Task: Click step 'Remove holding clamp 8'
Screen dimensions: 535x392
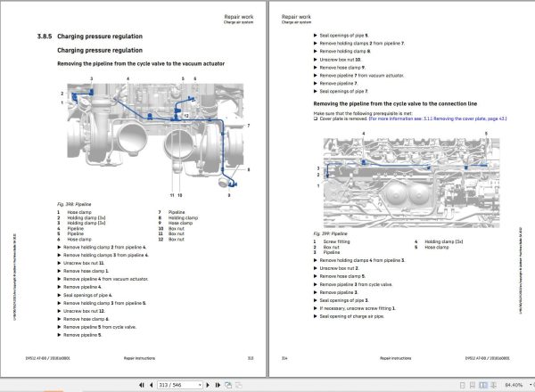Action: (345, 52)
